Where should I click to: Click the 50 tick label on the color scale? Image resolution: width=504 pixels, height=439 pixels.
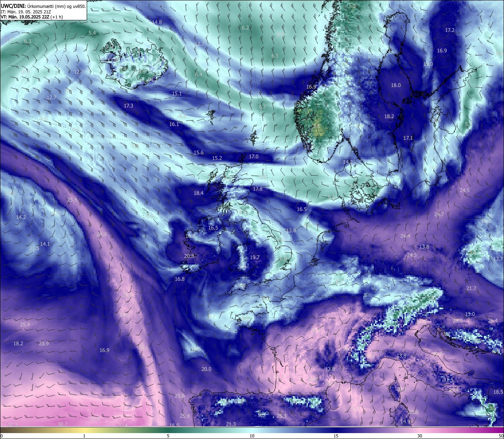[x=500, y=436]
